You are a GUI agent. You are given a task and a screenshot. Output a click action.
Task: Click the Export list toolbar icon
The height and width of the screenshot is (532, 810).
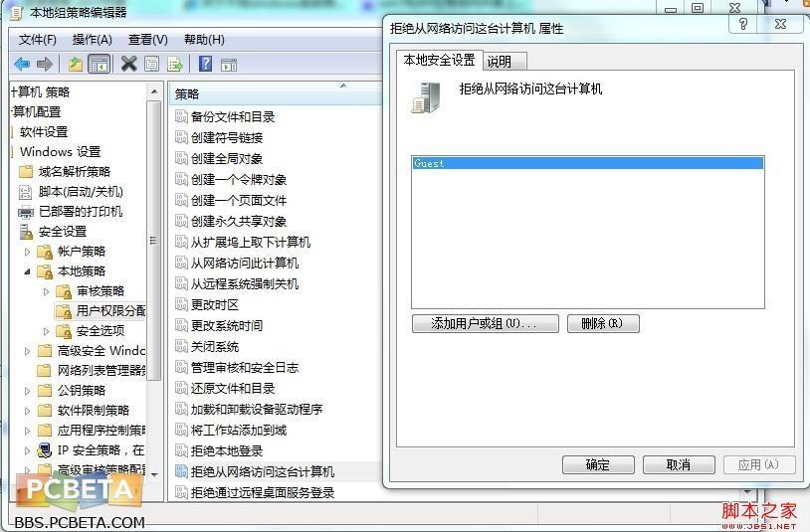(x=175, y=65)
